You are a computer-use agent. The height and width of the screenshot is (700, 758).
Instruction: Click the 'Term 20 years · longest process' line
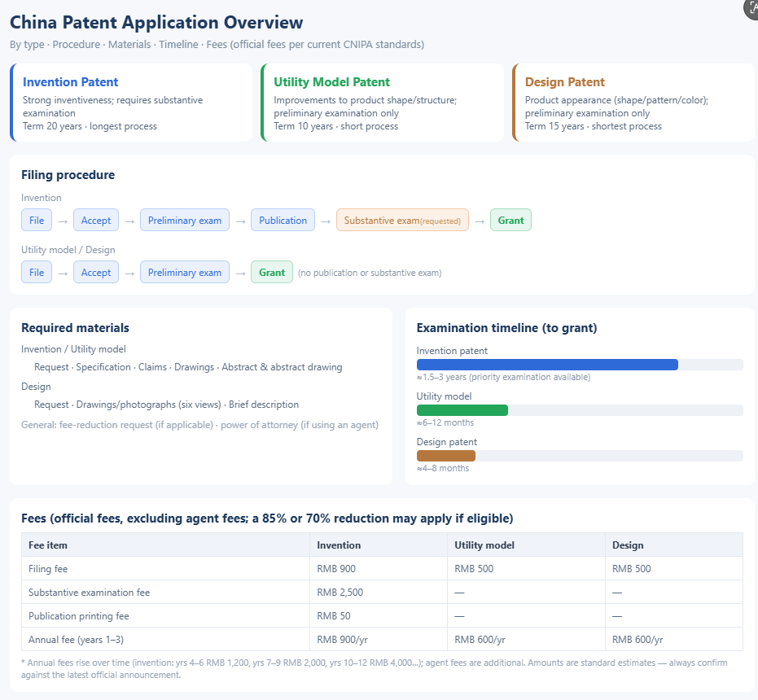(90, 126)
